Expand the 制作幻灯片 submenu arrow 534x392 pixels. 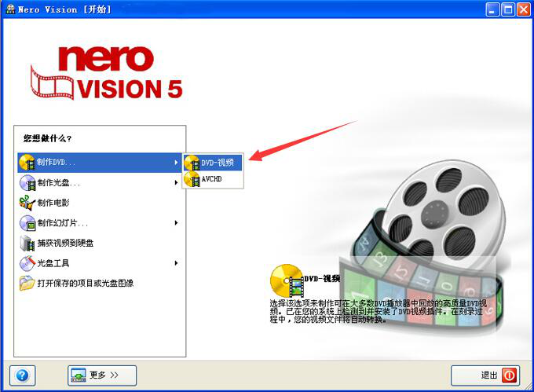176,223
